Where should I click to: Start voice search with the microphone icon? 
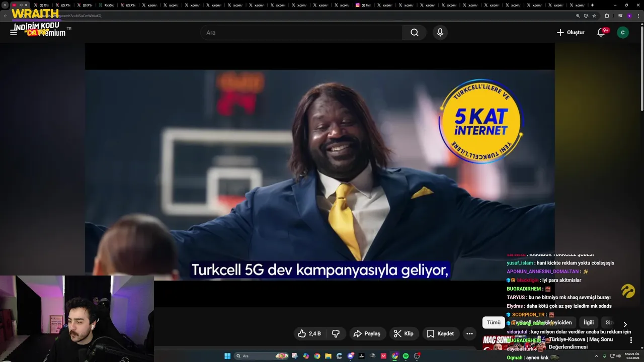pos(440,32)
